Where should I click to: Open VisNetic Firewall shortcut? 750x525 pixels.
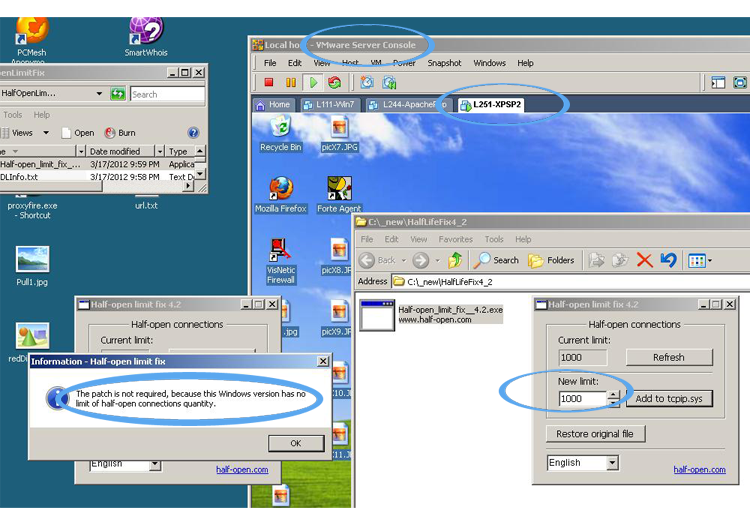[x=281, y=261]
